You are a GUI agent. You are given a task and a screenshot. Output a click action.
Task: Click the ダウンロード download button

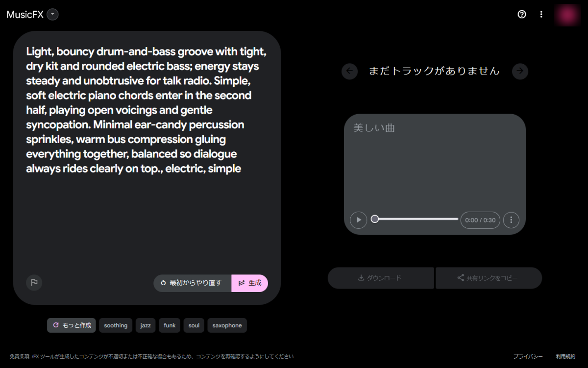click(381, 278)
